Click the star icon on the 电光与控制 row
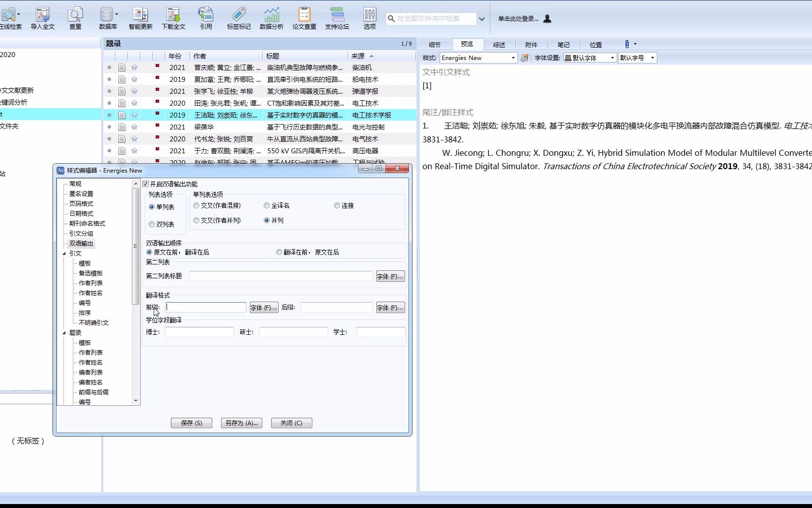This screenshot has height=508, width=812. pyautogui.click(x=134, y=127)
